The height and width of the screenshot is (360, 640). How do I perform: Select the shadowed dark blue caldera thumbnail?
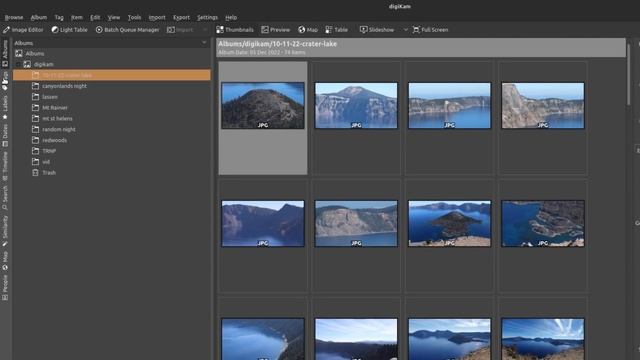(263, 223)
